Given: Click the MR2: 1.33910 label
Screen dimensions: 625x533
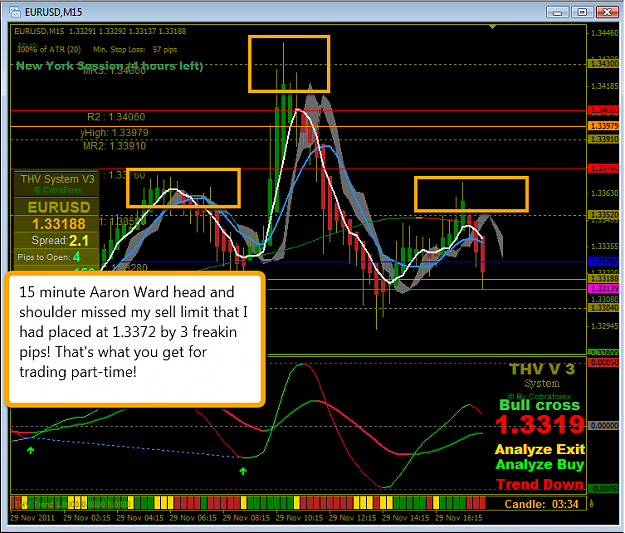Looking at the screenshot, I should point(114,146).
